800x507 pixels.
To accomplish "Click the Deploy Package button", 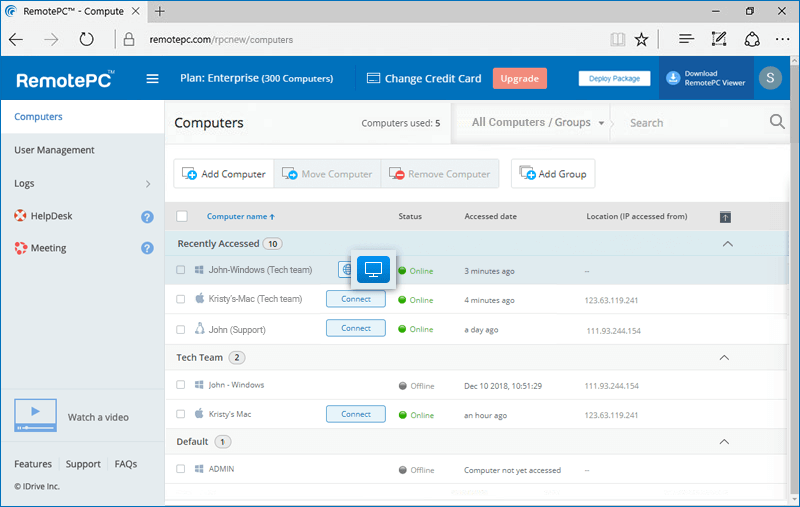I will click(x=614, y=78).
